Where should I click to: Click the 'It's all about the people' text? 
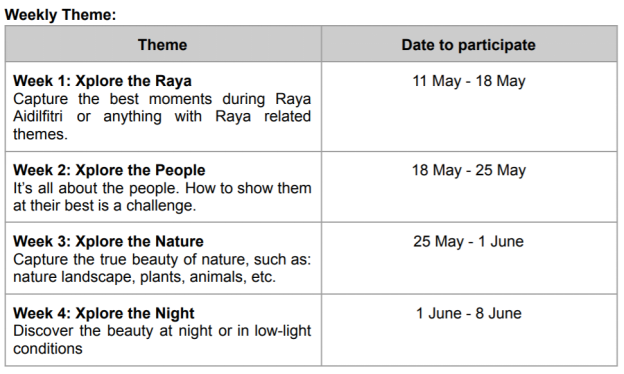162,197
